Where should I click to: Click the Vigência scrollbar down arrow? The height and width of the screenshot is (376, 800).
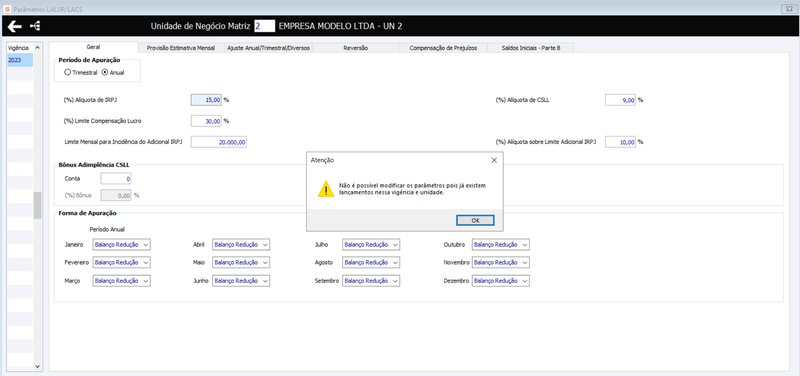37,366
